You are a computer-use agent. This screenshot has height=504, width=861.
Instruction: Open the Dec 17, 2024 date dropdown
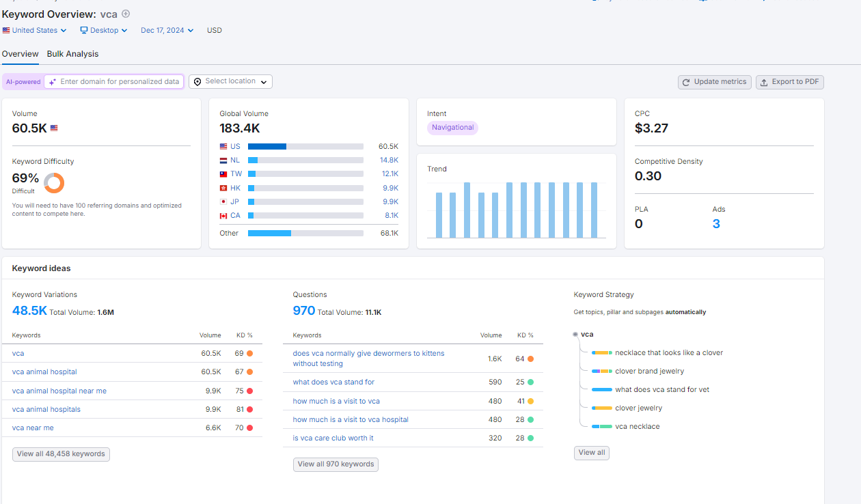tap(167, 30)
